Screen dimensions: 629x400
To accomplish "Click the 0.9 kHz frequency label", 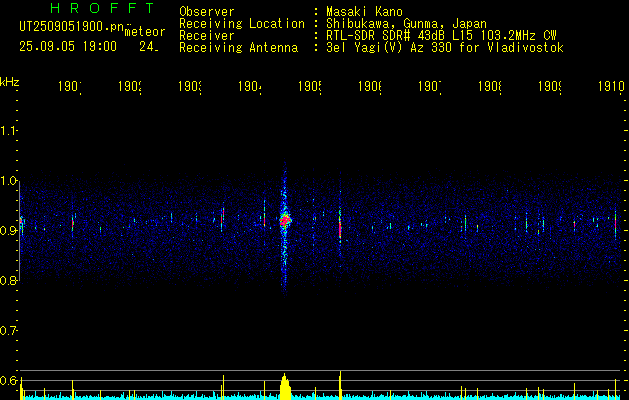I will pos(9,231).
